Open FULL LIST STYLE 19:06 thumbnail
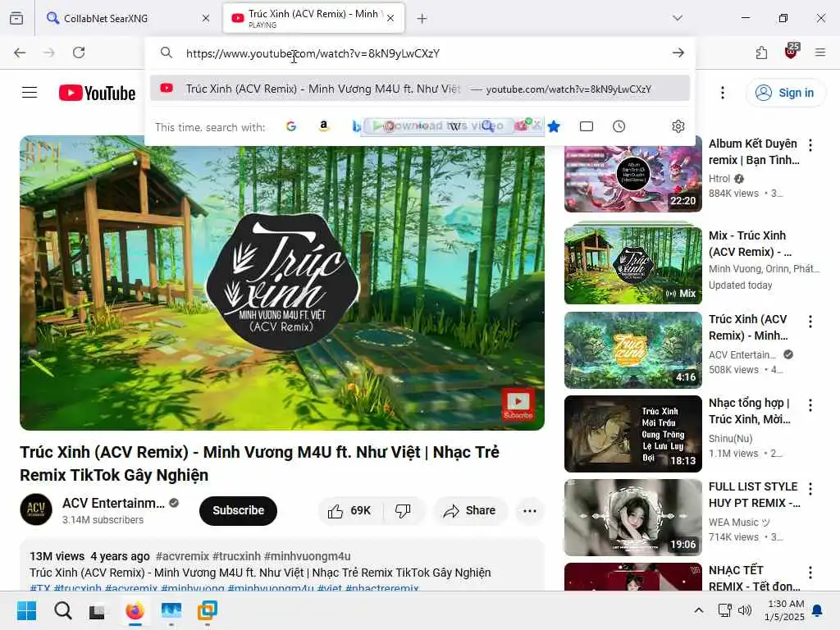 [633, 518]
